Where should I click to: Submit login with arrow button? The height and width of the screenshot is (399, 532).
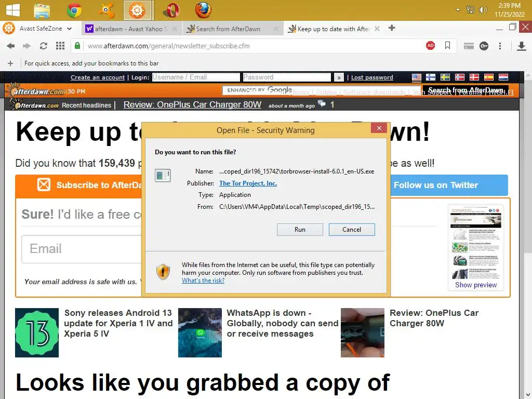tap(339, 77)
